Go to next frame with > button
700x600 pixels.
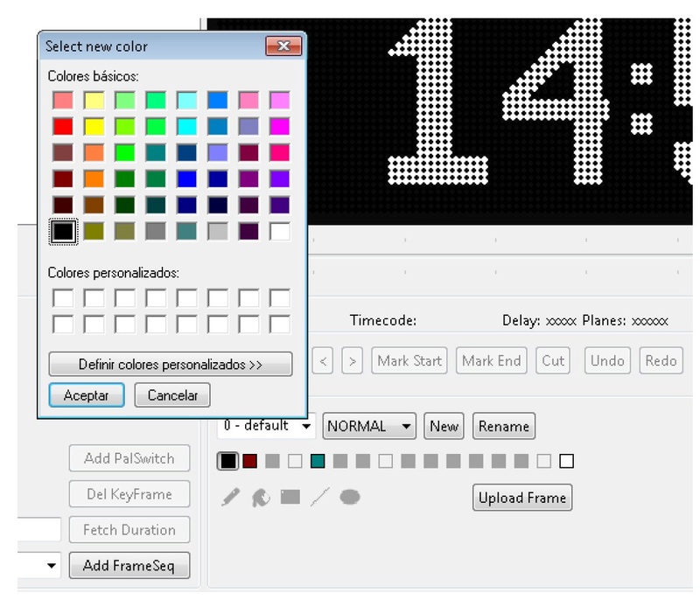(x=353, y=360)
